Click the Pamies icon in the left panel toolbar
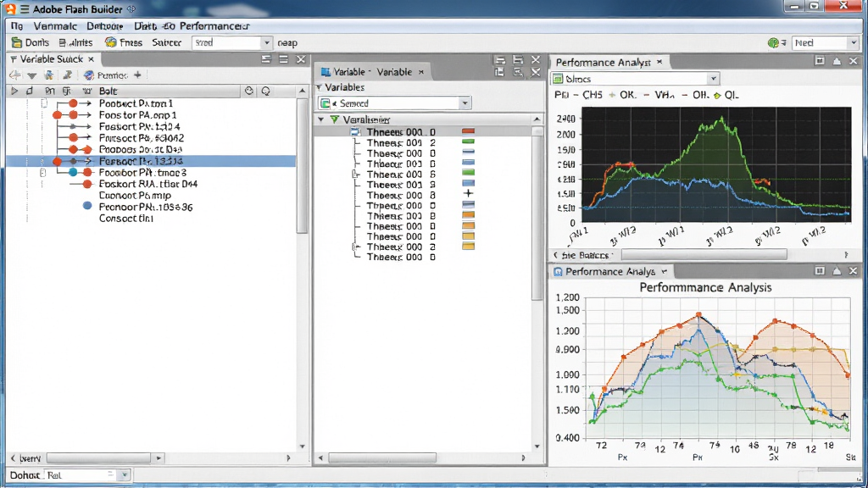Screen dimensions: 868x488 tap(88, 75)
